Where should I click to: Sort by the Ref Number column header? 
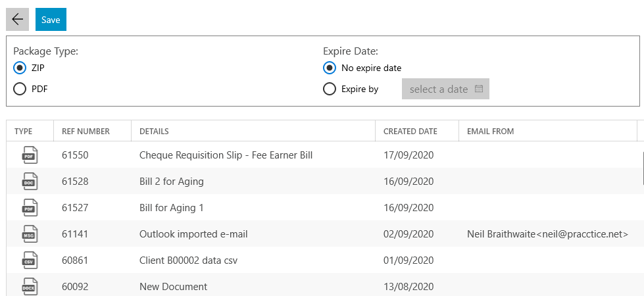[x=86, y=132]
